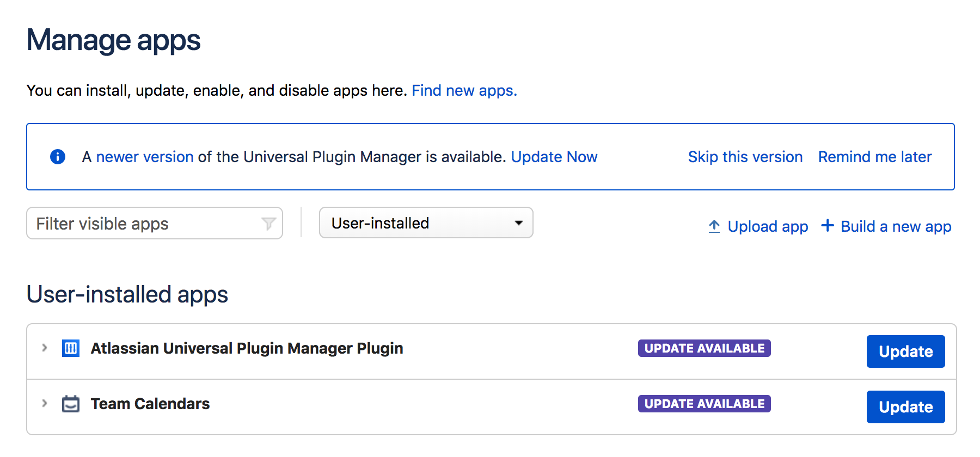This screenshot has height=457, width=980.
Task: Click Build a new app
Action: point(896,226)
